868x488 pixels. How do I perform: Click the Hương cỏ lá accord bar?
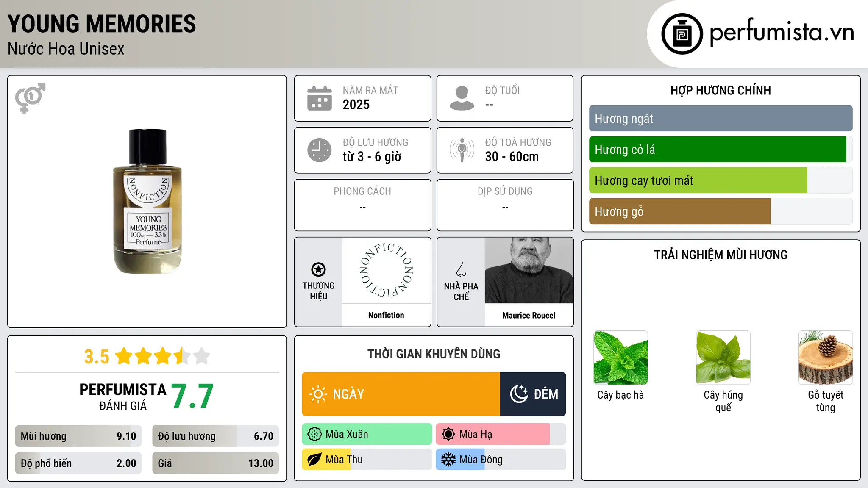click(721, 150)
